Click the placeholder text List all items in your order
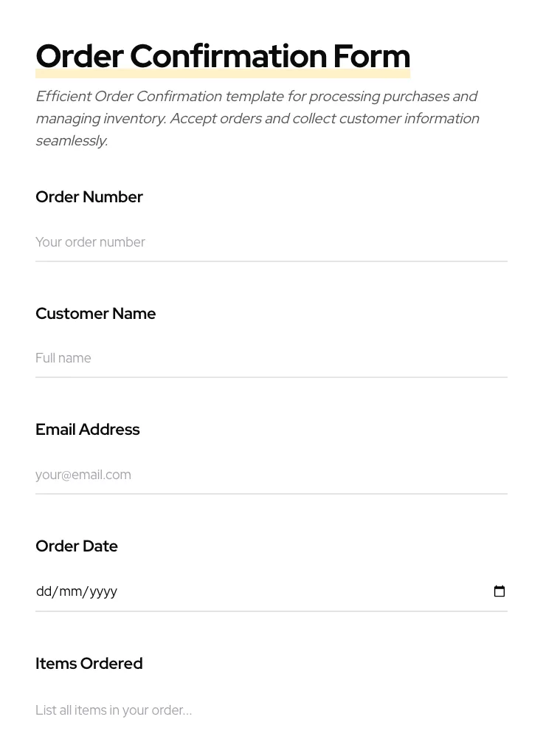Viewport: 543px width, 756px height. [x=114, y=710]
